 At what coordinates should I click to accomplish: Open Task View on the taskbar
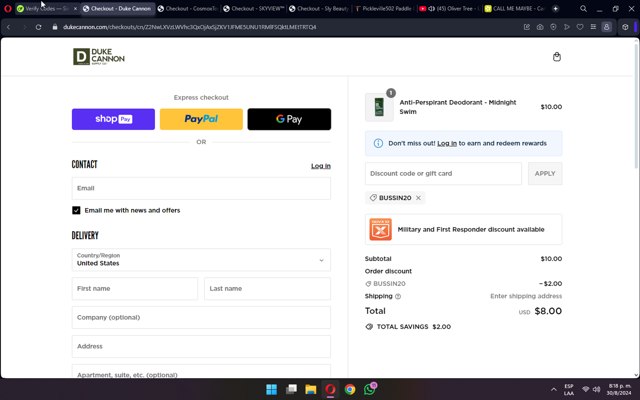[x=291, y=389]
